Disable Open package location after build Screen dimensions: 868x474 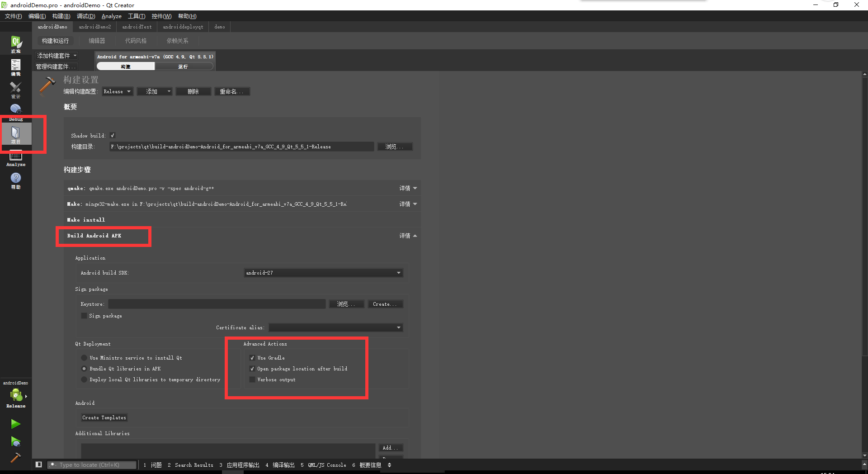click(x=252, y=369)
